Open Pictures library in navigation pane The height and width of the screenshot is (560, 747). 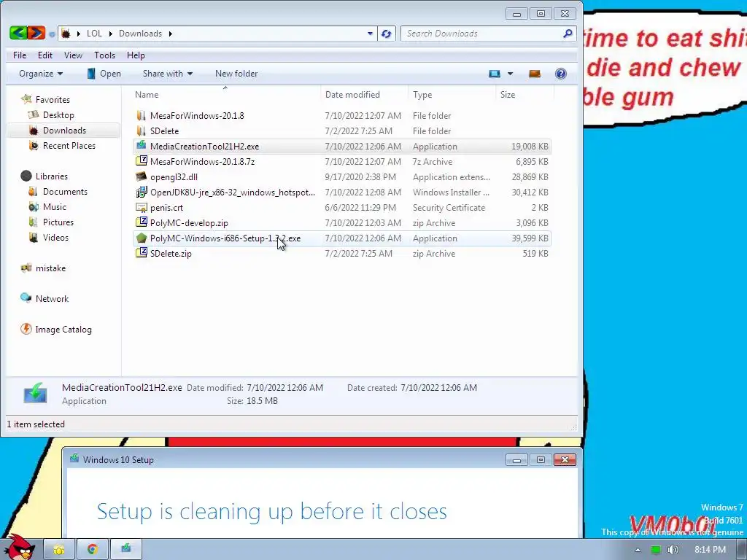coord(58,222)
